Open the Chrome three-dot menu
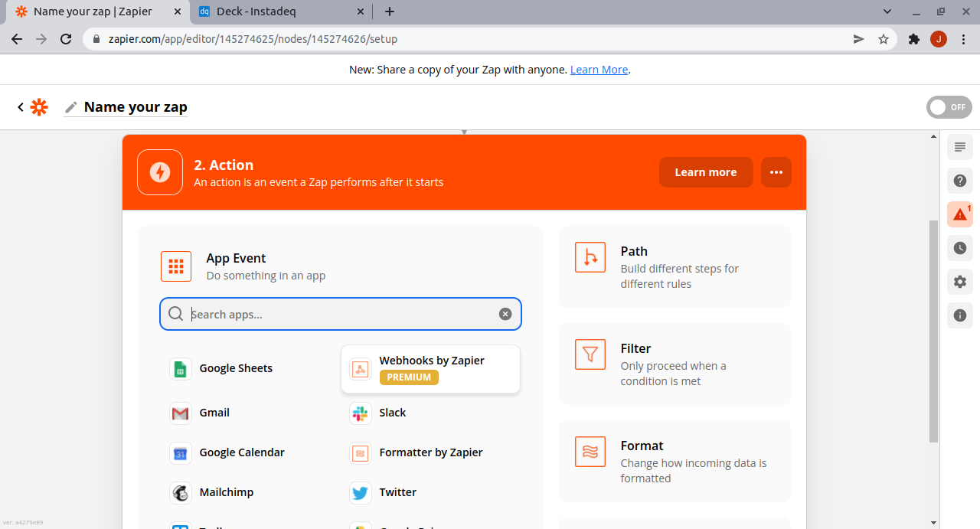The image size is (980, 529). 963,39
